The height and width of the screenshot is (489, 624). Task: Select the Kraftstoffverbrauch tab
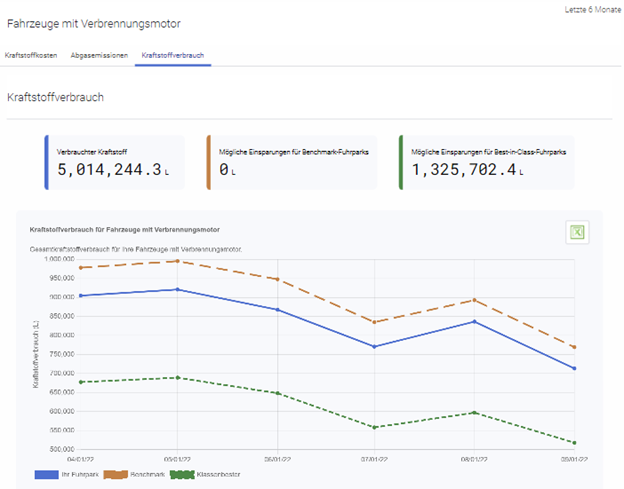173,56
